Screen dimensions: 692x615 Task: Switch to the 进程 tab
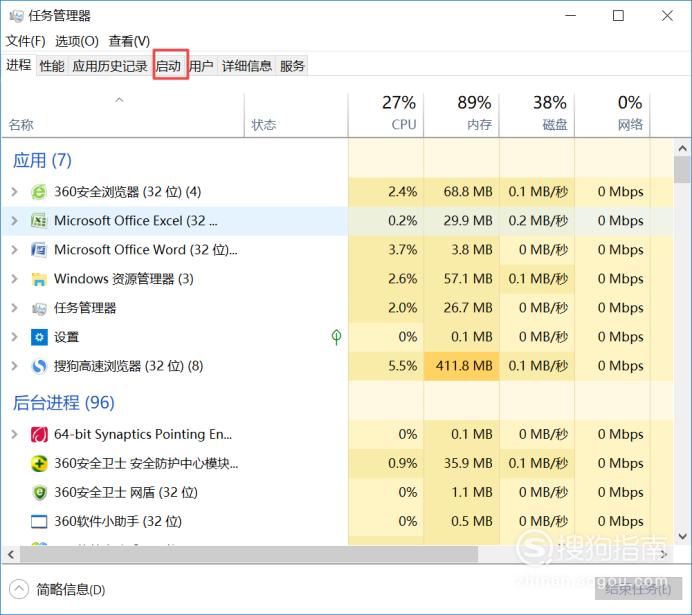point(19,65)
